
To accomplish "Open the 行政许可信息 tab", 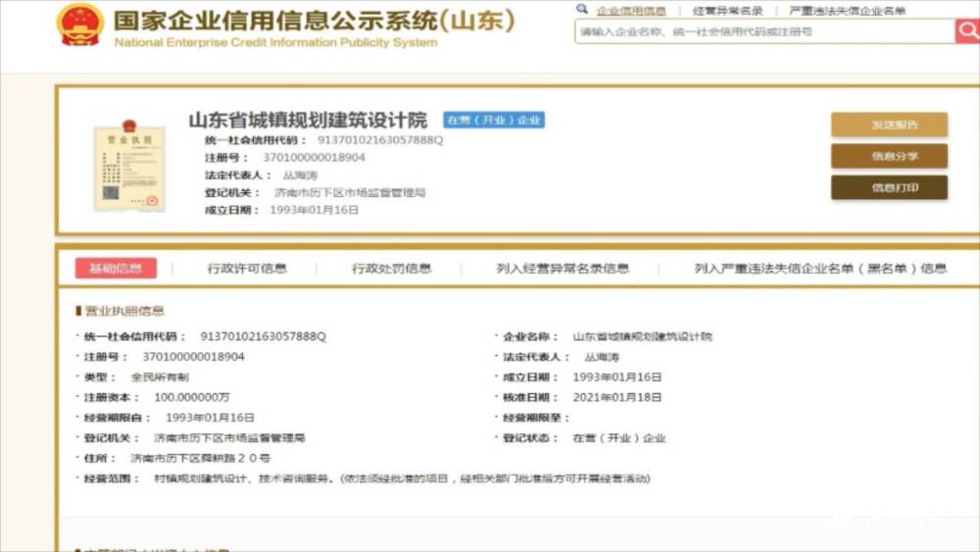I will tap(247, 269).
